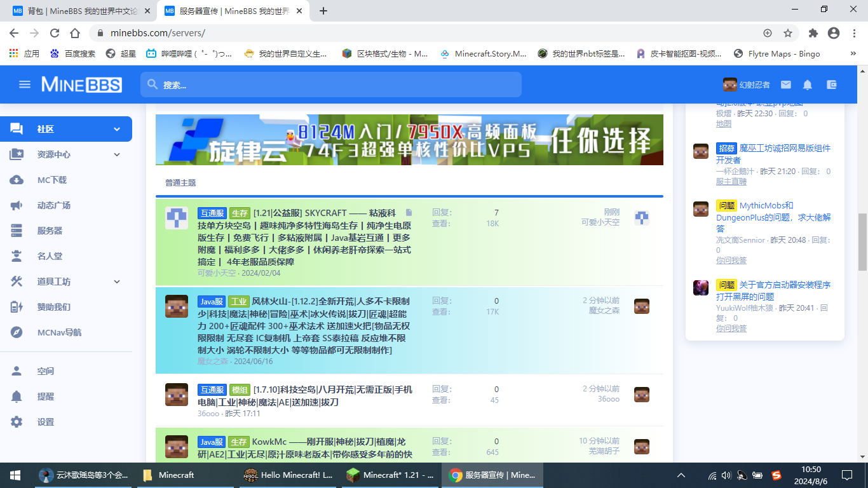Image resolution: width=868 pixels, height=488 pixels.
Task: Expand the 资源中心 chevron
Action: click(117, 154)
